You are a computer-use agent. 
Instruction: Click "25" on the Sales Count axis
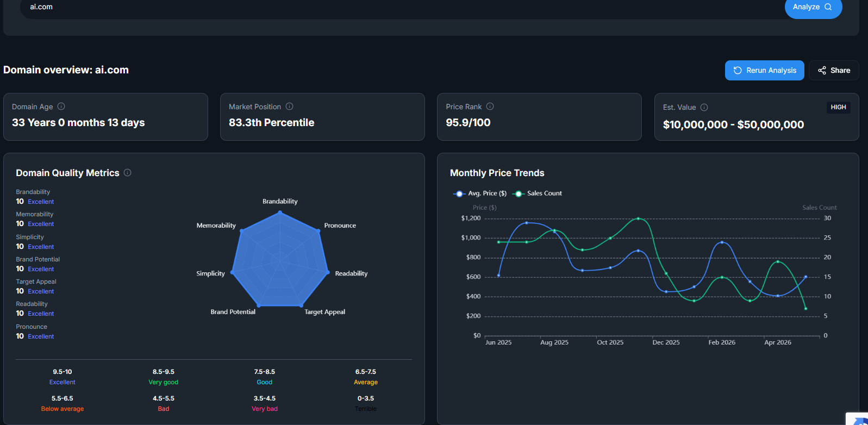coord(827,238)
